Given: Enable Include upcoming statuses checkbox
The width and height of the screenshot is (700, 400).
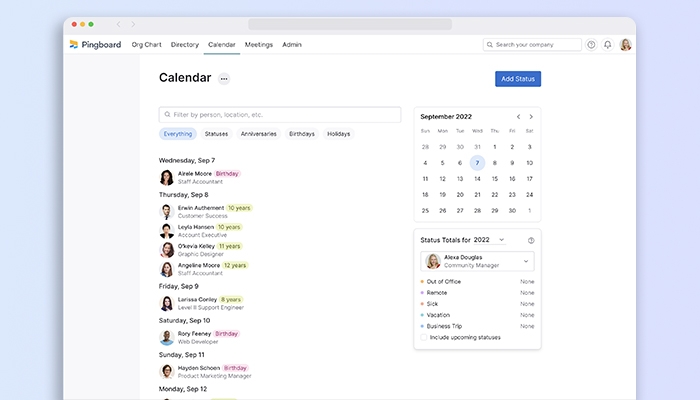Looking at the screenshot, I should (x=424, y=338).
